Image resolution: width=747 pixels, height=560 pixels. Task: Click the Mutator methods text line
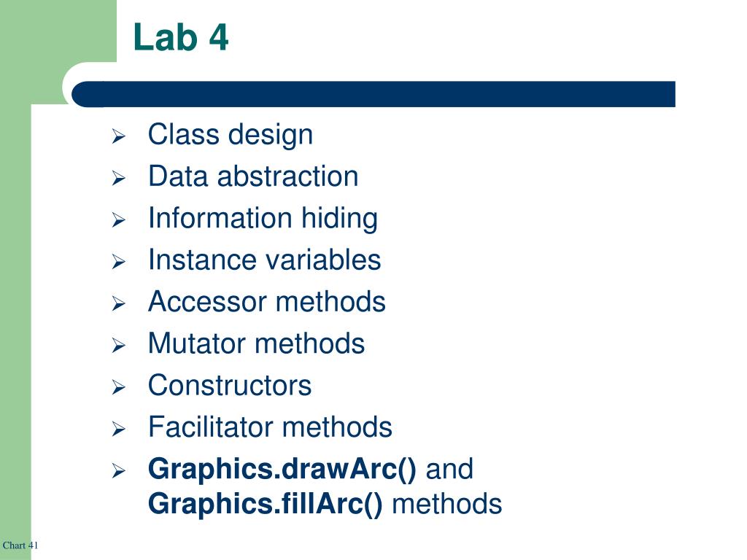[256, 344]
